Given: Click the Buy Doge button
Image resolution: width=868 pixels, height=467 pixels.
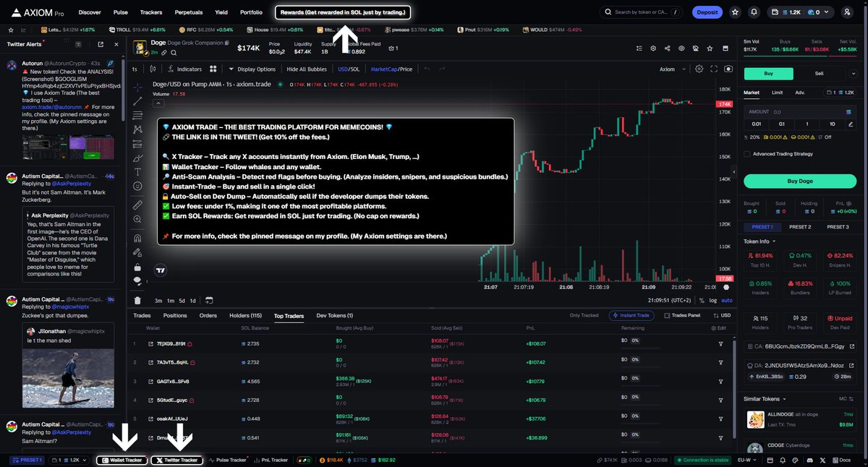Looking at the screenshot, I should pyautogui.click(x=799, y=181).
